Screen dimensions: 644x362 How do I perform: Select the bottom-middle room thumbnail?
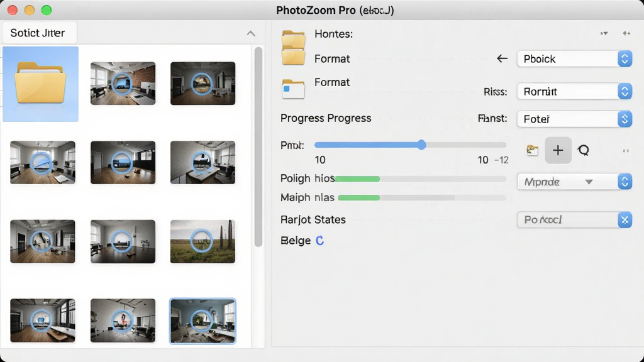pyautogui.click(x=123, y=320)
